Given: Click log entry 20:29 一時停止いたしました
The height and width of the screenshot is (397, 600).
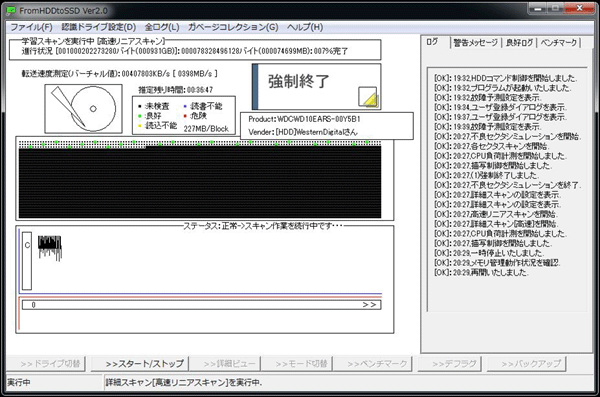Looking at the screenshot, I should (489, 253).
